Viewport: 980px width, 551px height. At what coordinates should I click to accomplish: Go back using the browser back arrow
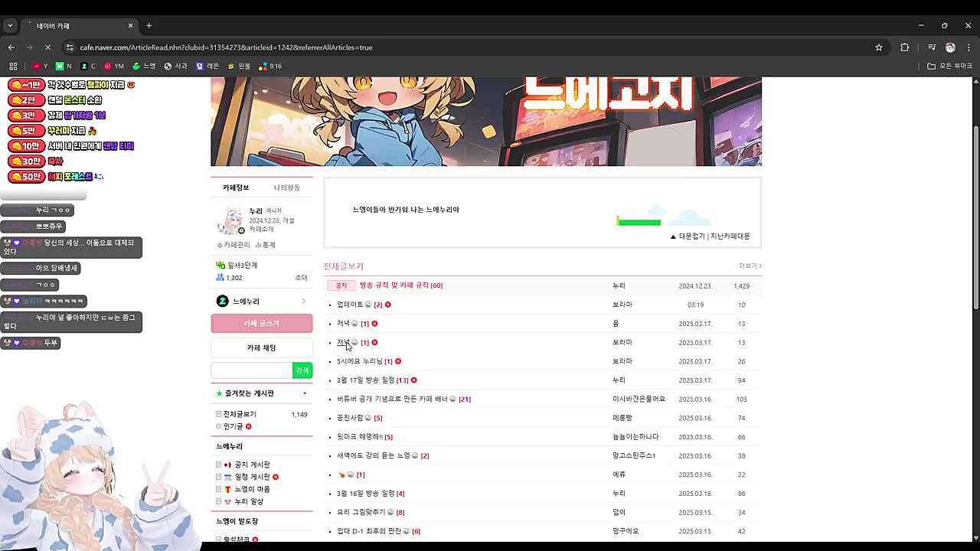[11, 47]
